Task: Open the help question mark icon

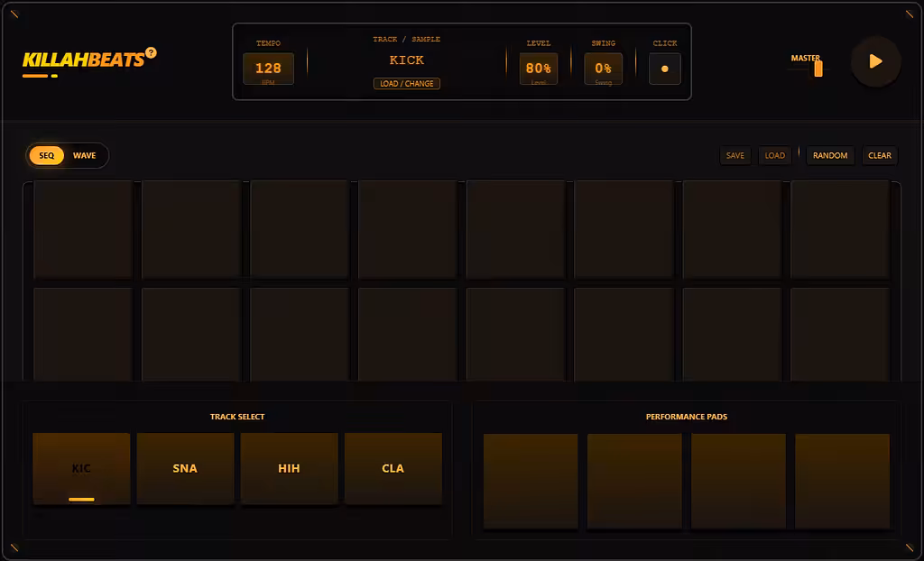Action: pyautogui.click(x=151, y=52)
